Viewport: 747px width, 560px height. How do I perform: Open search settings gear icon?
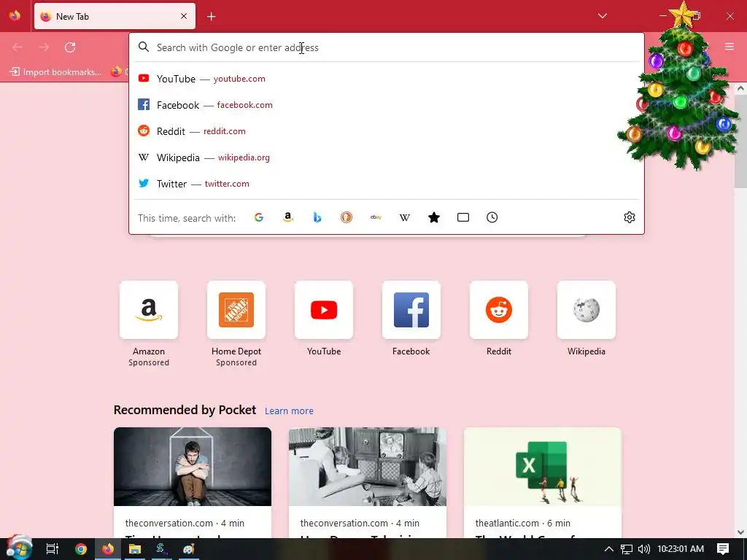[x=630, y=217]
